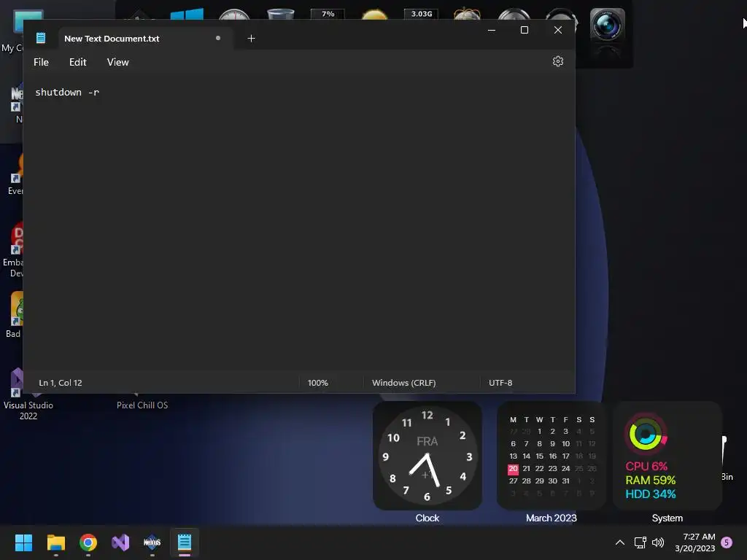Open File Explorer from taskbar
The height and width of the screenshot is (560, 747).
tap(55, 542)
